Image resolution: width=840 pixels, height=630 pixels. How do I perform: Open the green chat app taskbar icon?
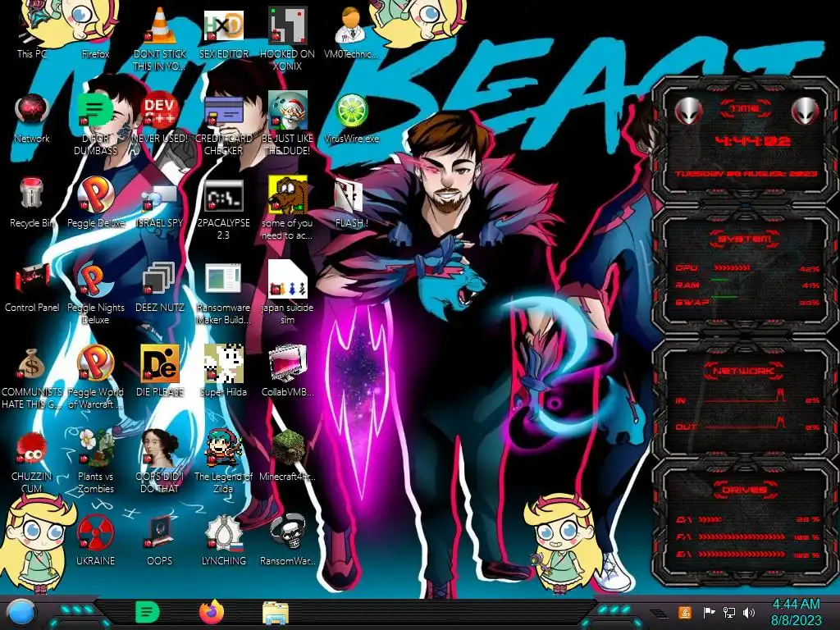pyautogui.click(x=148, y=612)
